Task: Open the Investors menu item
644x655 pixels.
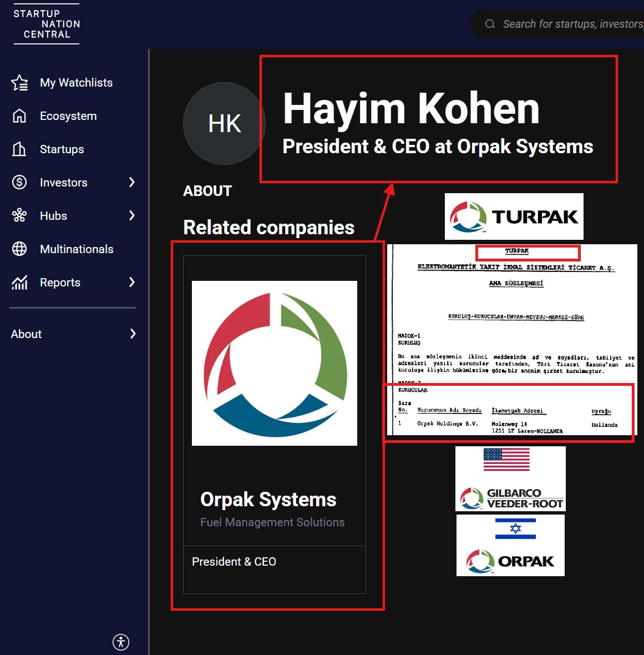Action: (63, 183)
